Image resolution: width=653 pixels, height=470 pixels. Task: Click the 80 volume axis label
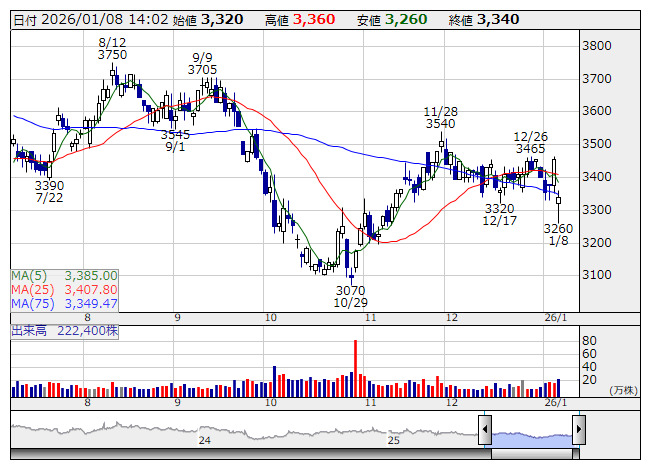[589, 341]
